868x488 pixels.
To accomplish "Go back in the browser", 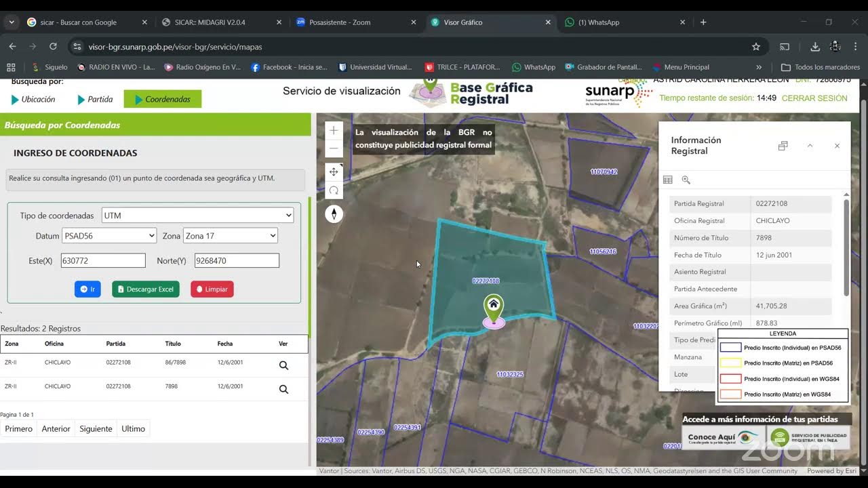I will [x=12, y=47].
